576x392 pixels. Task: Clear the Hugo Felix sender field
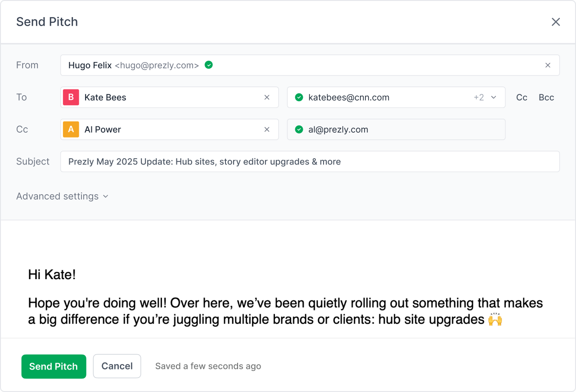click(x=548, y=65)
